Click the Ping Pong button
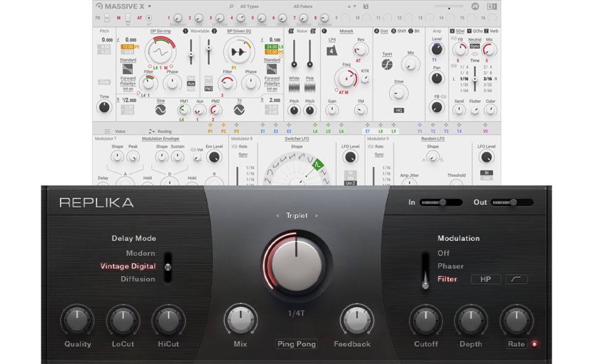The width and height of the screenshot is (593, 364). tap(296, 344)
